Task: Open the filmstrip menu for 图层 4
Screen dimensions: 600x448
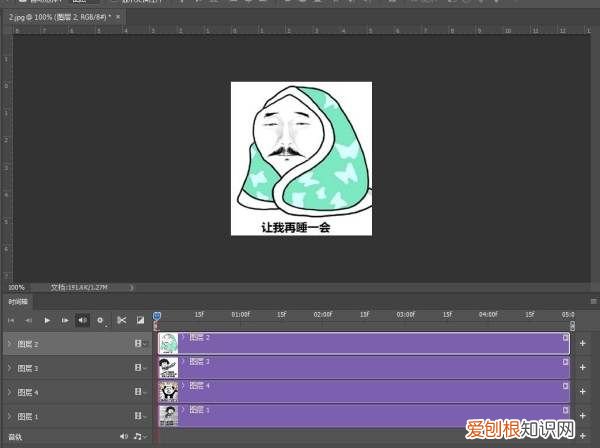Action: 139,391
